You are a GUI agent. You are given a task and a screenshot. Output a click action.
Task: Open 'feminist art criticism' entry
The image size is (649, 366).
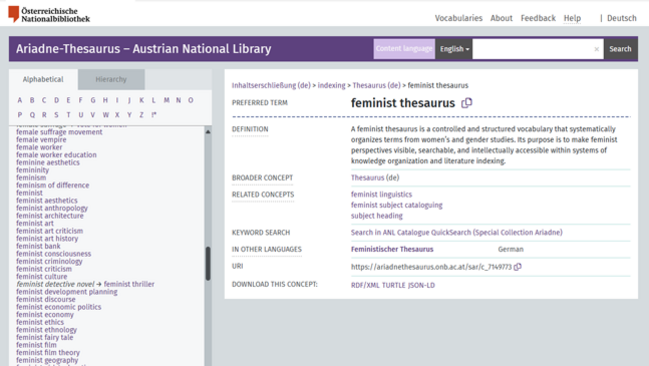pos(49,231)
